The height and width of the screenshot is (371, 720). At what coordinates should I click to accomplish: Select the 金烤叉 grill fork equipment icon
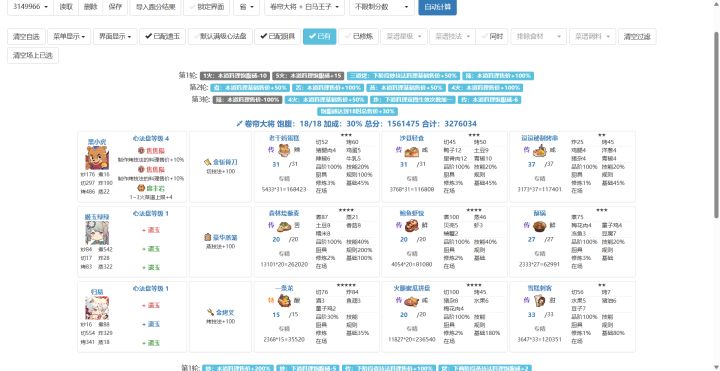coord(210,312)
